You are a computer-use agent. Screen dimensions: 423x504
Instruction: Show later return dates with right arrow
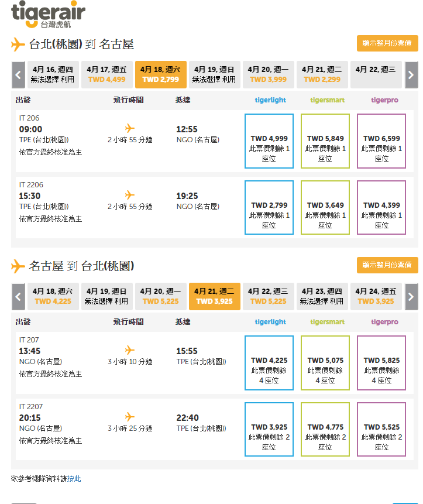tap(411, 297)
